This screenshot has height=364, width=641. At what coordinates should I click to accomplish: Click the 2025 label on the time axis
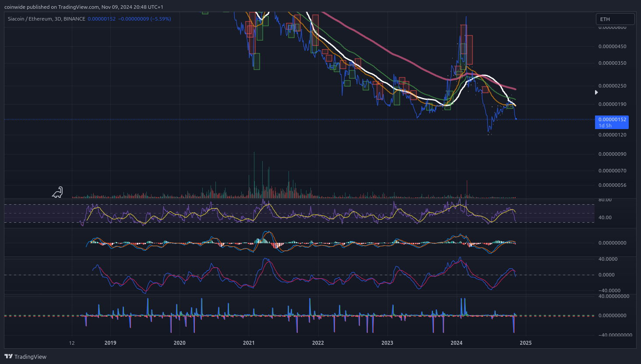click(x=525, y=343)
